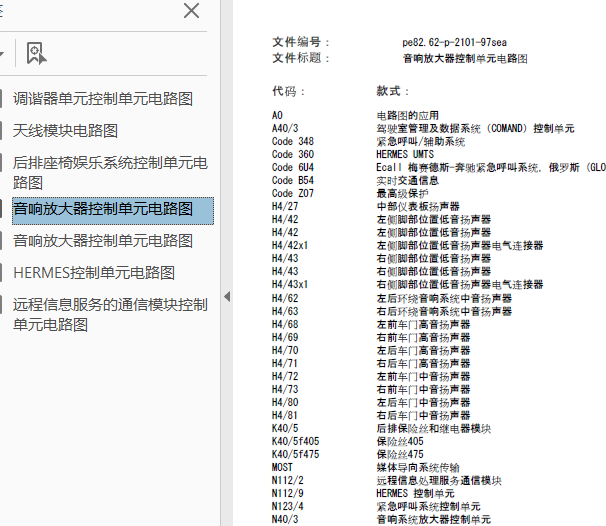Click code A0 in the list

(277, 115)
